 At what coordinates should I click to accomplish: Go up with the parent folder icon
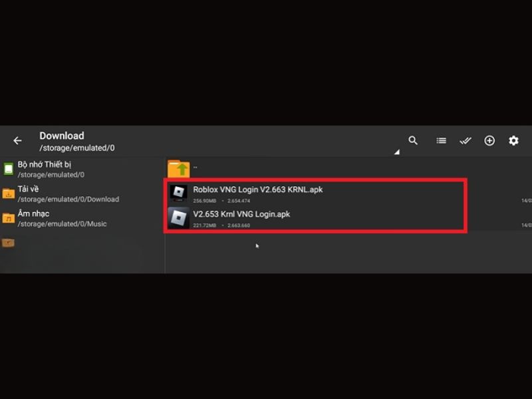(179, 168)
